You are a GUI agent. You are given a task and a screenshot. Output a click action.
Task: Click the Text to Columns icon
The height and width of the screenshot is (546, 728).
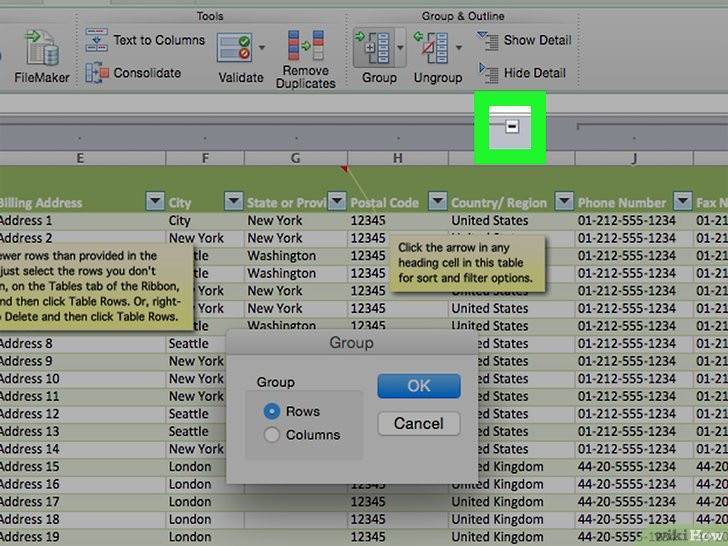click(96, 41)
